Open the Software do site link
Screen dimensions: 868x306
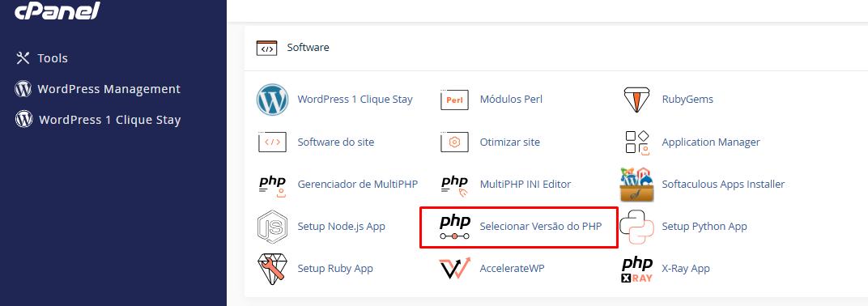(x=336, y=142)
